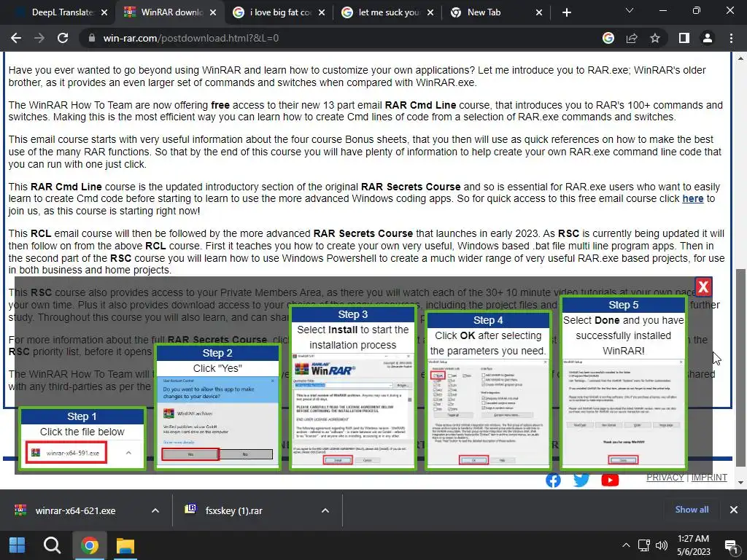Close the downloads bar

click(734, 510)
